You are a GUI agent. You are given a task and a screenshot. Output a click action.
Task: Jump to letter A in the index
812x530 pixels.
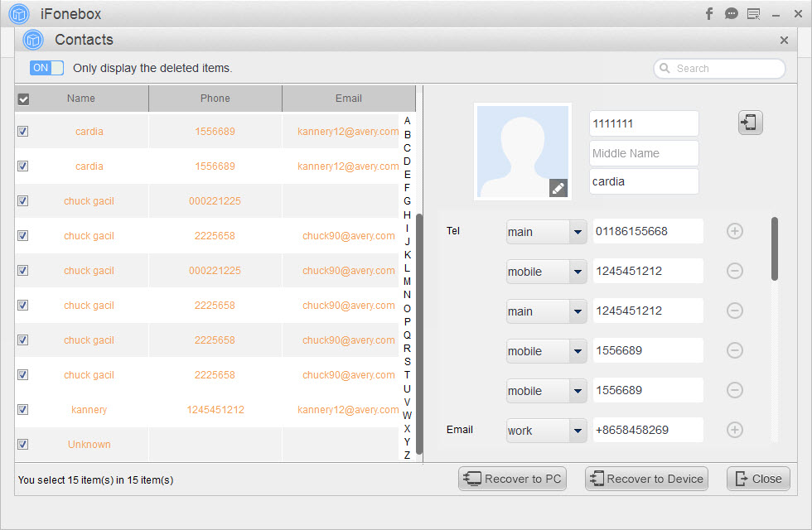point(407,121)
